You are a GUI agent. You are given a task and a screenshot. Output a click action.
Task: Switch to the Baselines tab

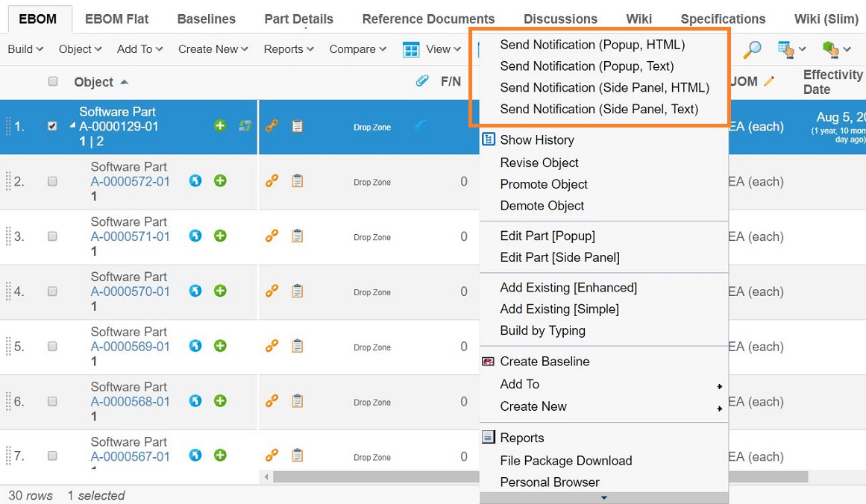coord(206,19)
